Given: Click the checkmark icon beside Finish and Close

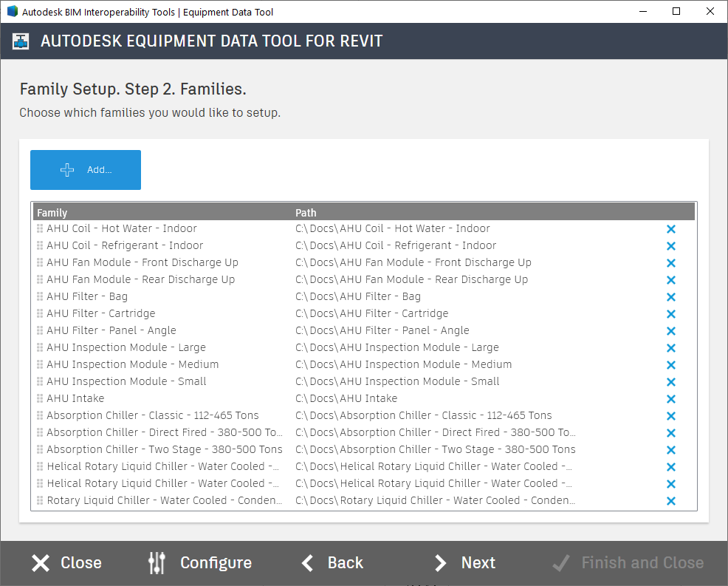Looking at the screenshot, I should [560, 562].
